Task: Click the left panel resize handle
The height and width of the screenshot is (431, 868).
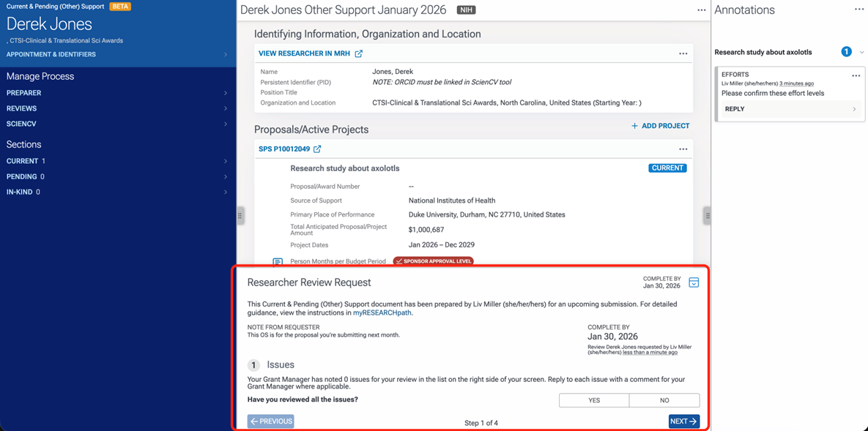Action: (240, 216)
